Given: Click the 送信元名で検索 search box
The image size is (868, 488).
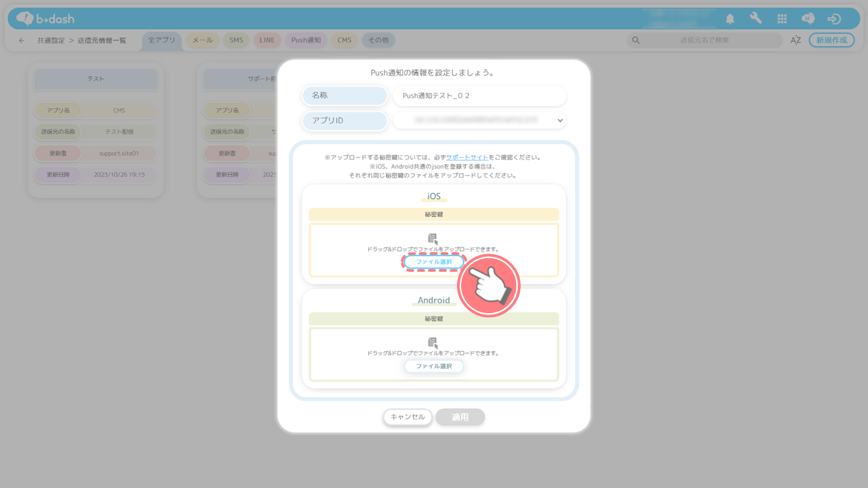Looking at the screenshot, I should [704, 41].
